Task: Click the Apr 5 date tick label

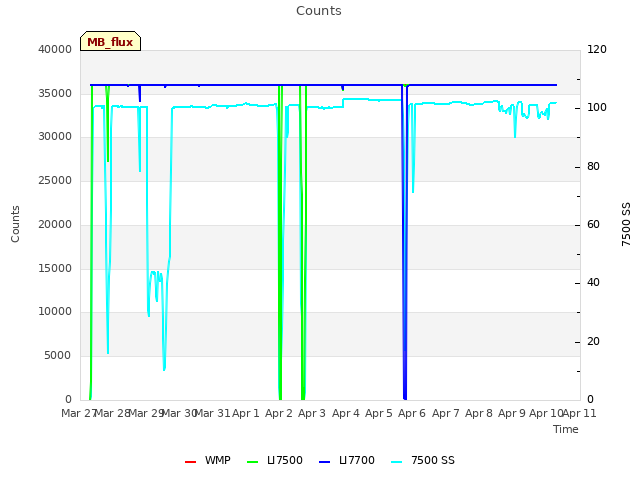Action: (379, 413)
